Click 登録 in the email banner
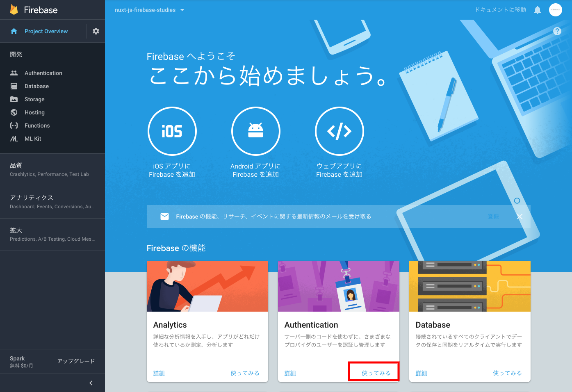This screenshot has width=572, height=392. click(x=493, y=217)
